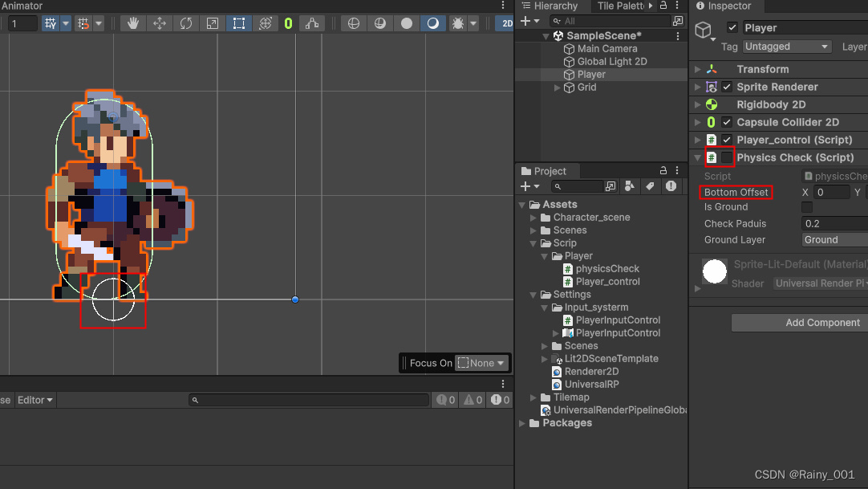
Task: Select shaded draw mode icon
Action: tap(433, 23)
